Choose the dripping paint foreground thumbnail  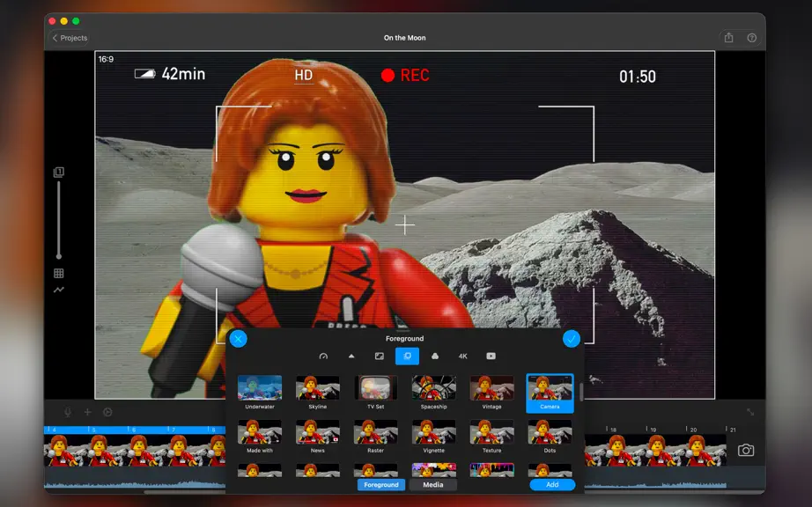(492, 470)
